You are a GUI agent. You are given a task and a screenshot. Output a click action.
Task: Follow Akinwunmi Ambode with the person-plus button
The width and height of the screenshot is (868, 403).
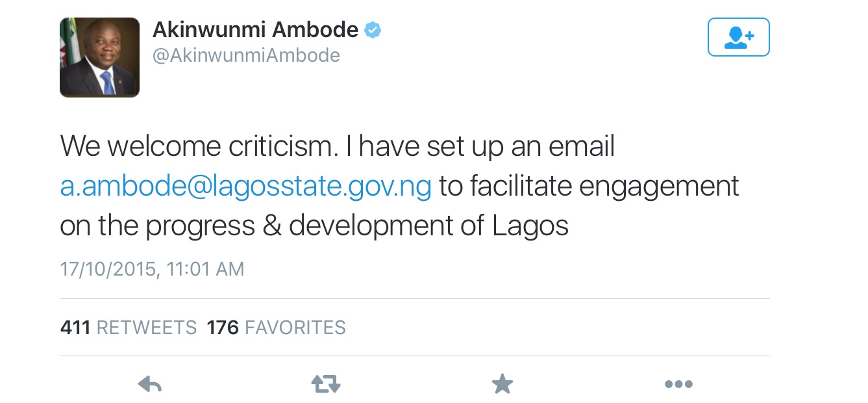pos(738,37)
